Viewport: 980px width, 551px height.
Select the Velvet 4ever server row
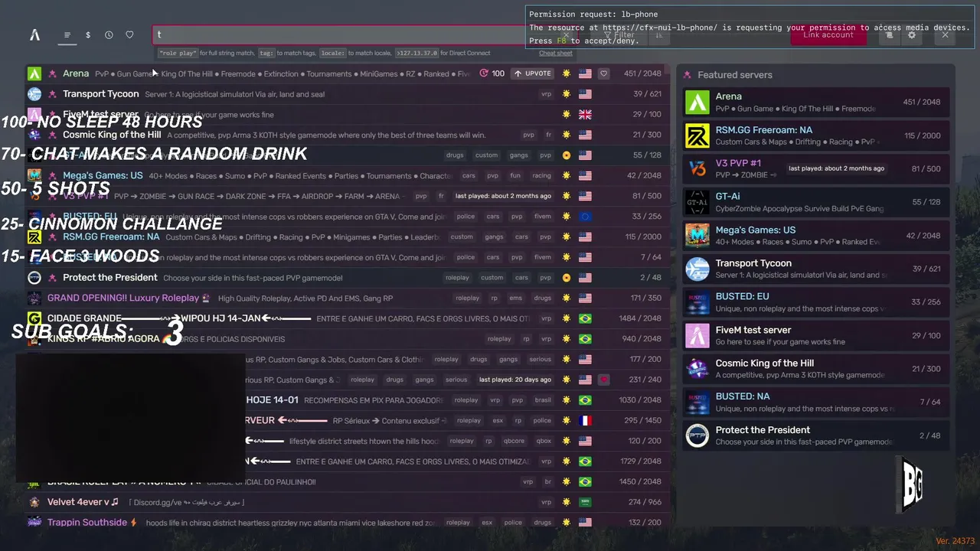[348, 502]
